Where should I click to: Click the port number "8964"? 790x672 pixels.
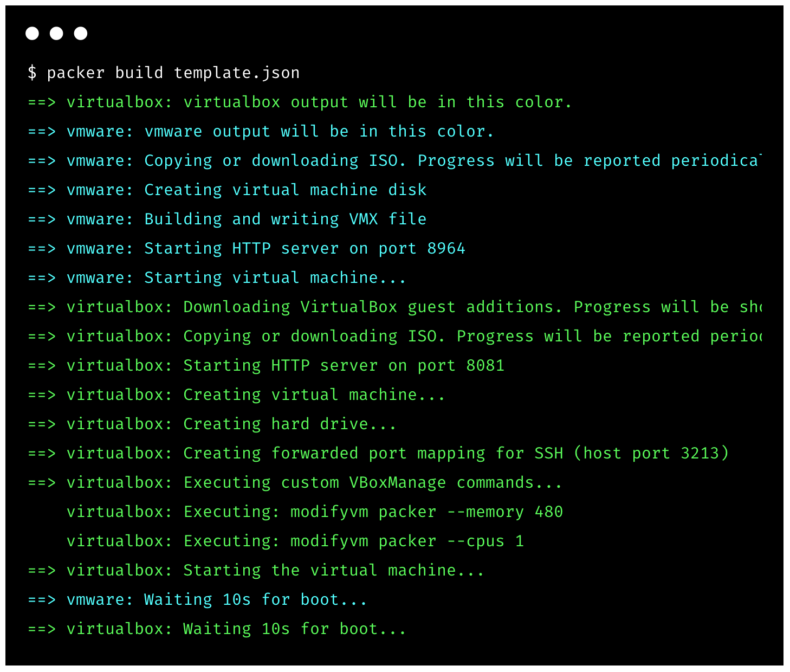coord(446,249)
